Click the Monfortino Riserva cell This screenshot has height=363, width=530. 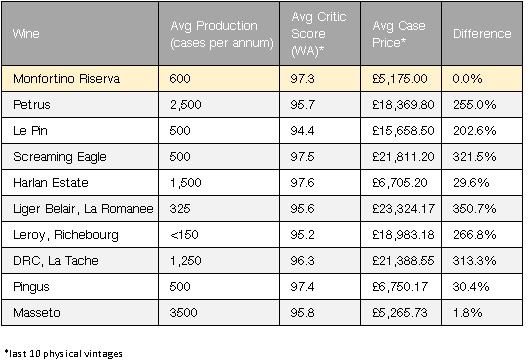pos(80,79)
